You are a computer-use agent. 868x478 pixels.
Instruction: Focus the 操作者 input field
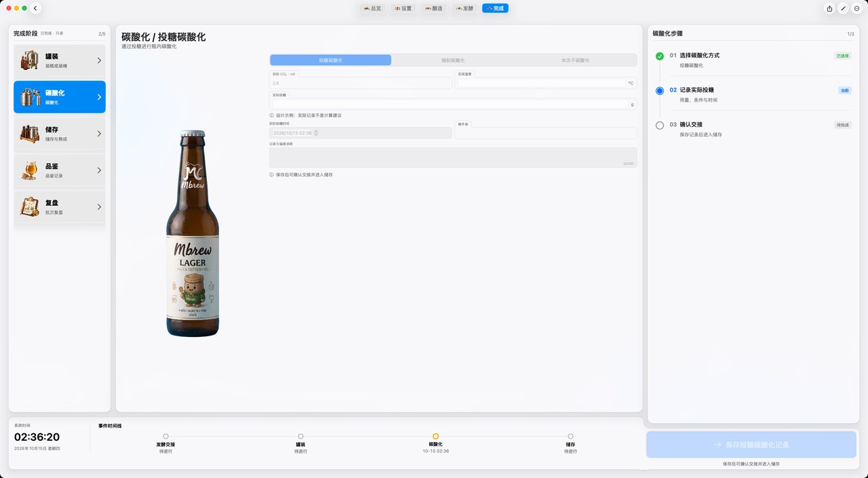coord(546,133)
